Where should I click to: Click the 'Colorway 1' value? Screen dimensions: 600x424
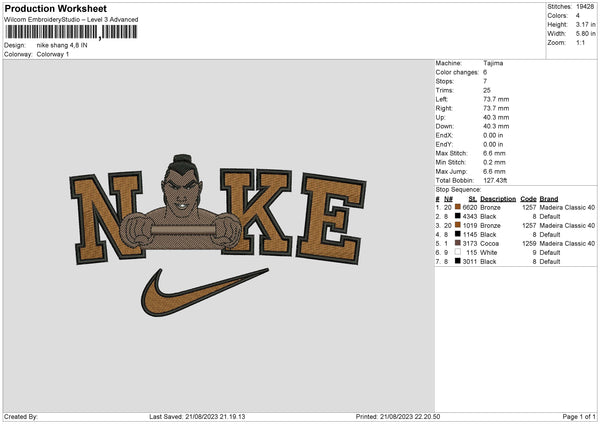click(53, 54)
